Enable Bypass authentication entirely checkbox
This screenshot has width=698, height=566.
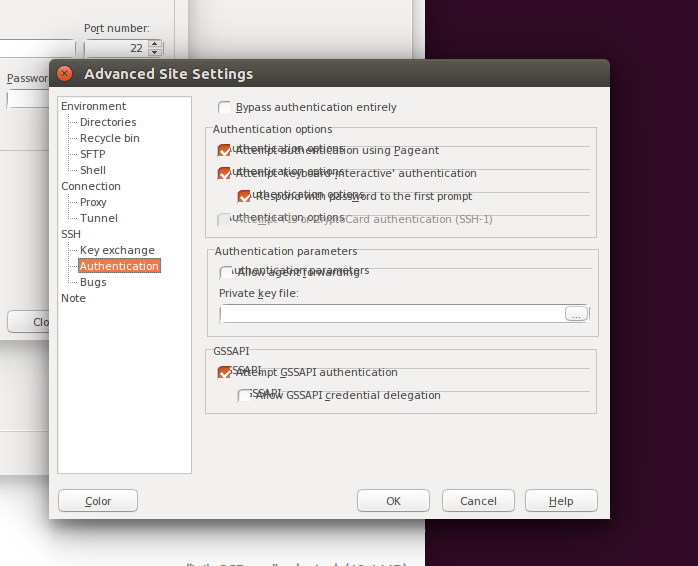point(225,108)
